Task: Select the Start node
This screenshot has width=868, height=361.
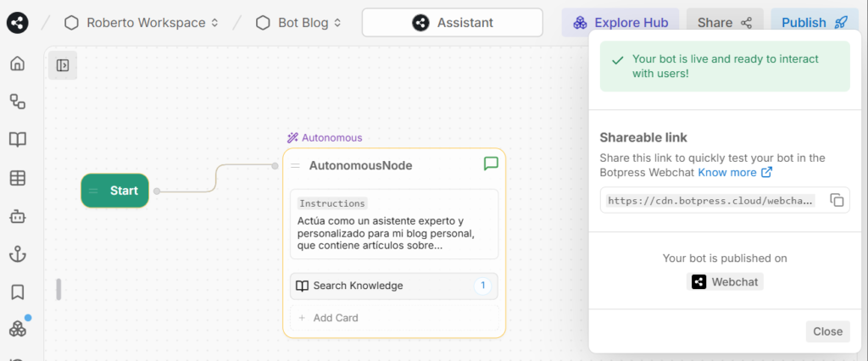Action: click(115, 191)
